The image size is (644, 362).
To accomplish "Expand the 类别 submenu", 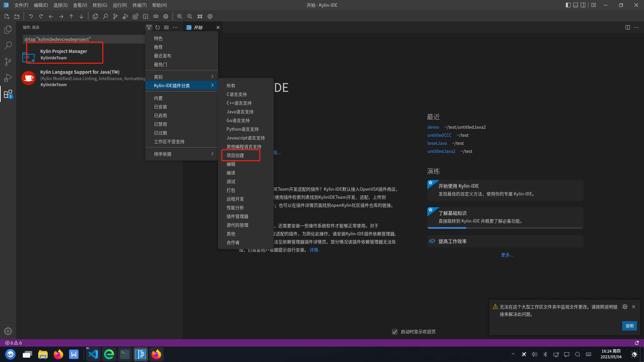I will 181,77.
